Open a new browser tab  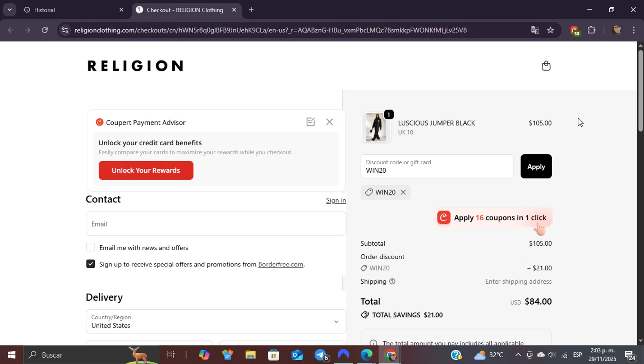[251, 10]
